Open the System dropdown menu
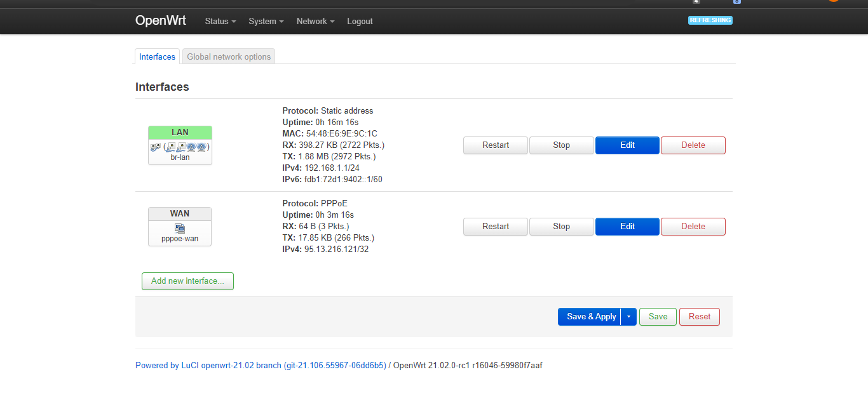 click(x=266, y=21)
